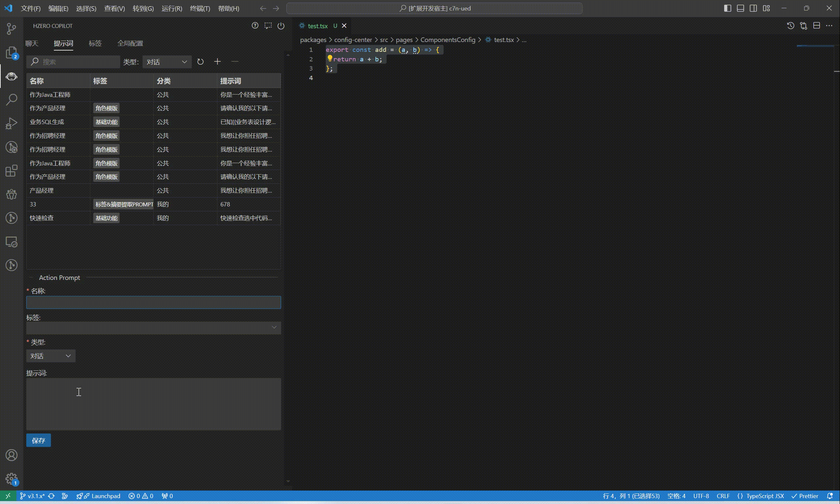840x504 pixels.
Task: Open the help question mark icon
Action: click(255, 26)
